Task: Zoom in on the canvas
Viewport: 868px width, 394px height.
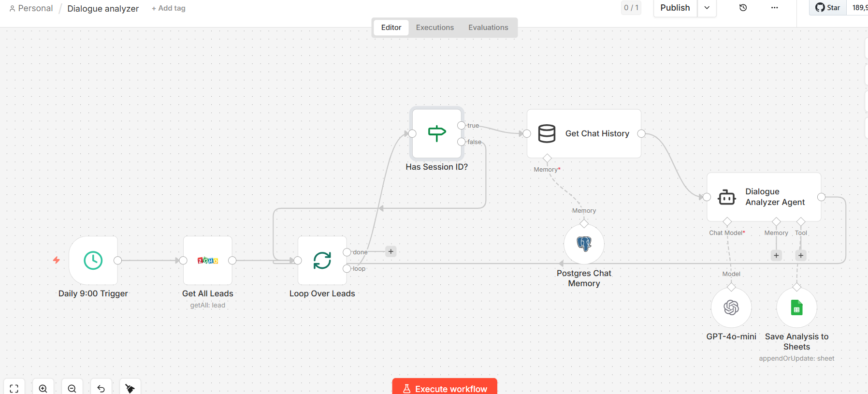Action: (x=43, y=388)
